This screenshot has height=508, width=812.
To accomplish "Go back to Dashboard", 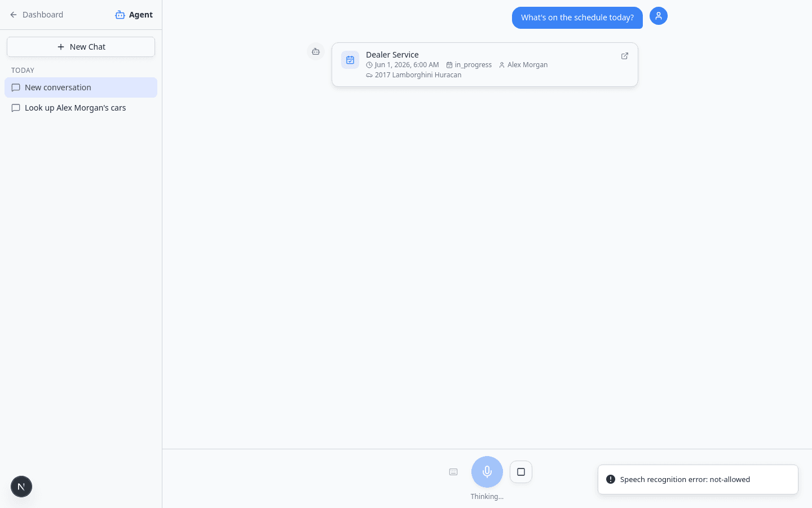I will (x=37, y=15).
